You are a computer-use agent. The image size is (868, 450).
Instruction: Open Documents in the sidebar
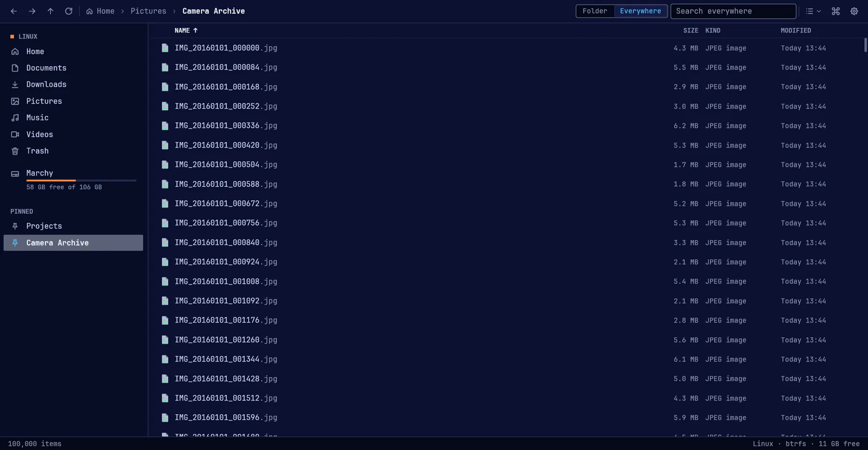[x=73, y=68]
